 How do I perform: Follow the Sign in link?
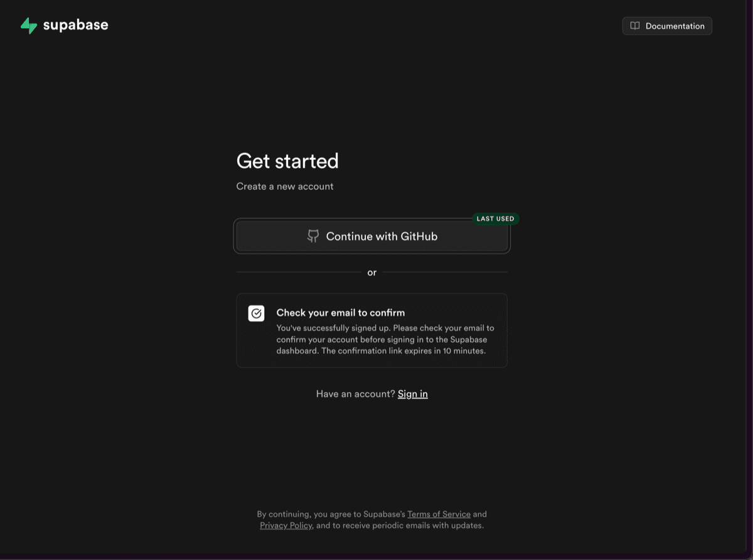point(412,394)
